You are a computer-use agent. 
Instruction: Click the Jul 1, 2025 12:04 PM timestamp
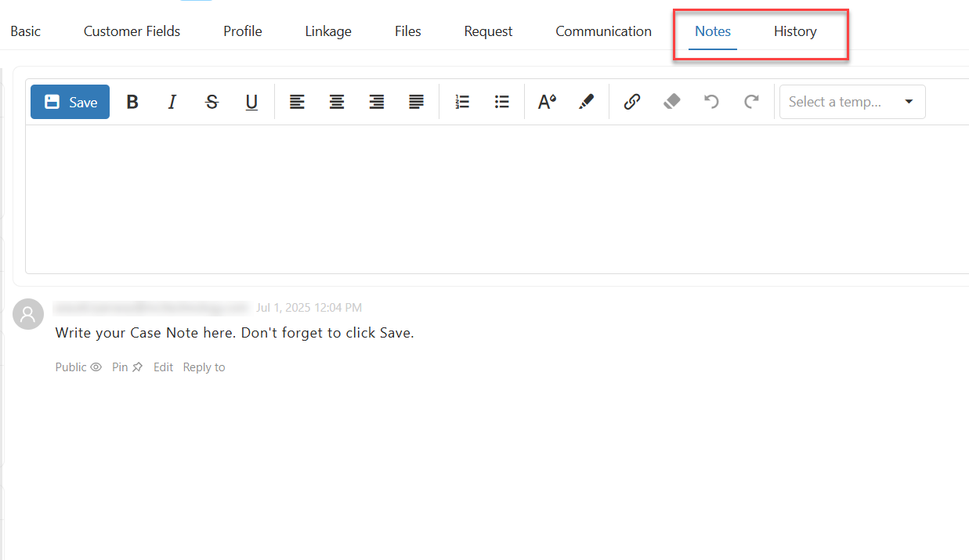[x=309, y=308]
